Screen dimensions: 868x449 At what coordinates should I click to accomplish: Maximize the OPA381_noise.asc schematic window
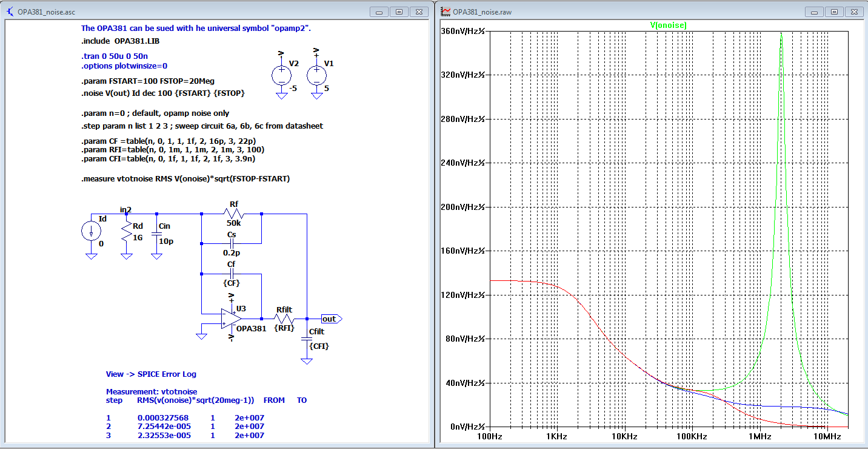click(x=399, y=12)
